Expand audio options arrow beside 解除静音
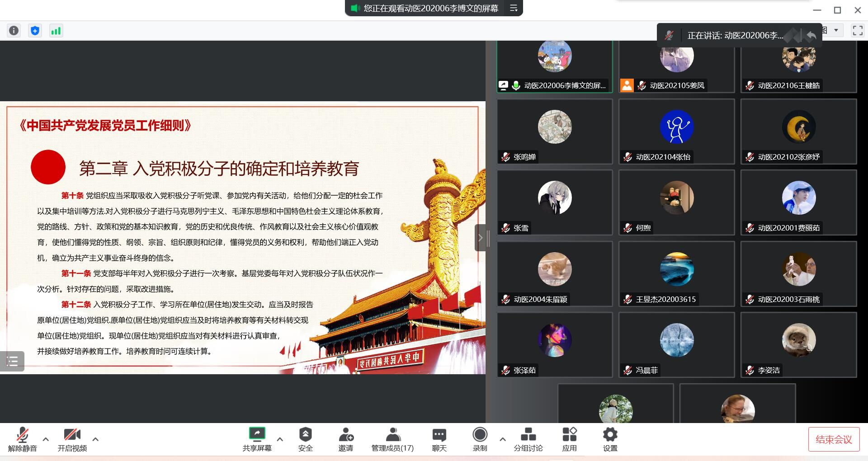868x461 pixels. point(46,439)
